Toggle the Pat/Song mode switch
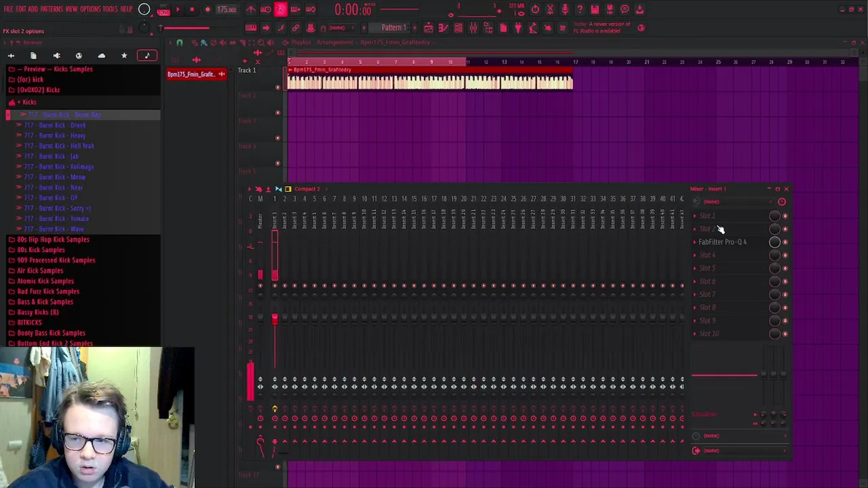868x488 pixels. [x=163, y=9]
